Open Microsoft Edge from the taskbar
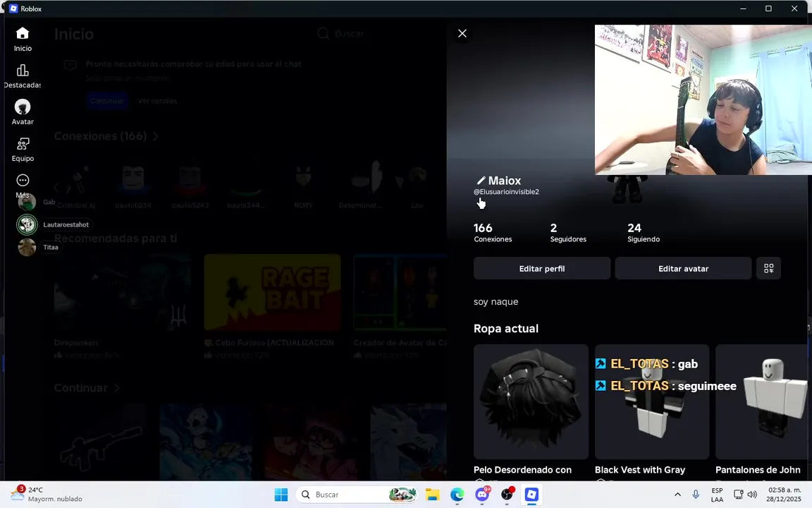 pyautogui.click(x=457, y=495)
